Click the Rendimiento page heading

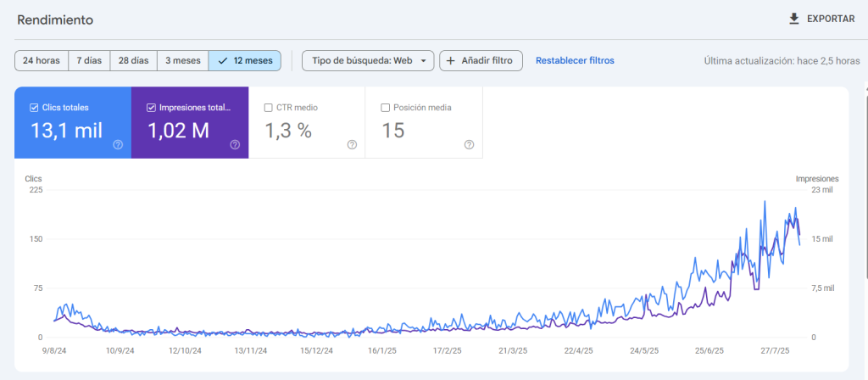coord(55,19)
